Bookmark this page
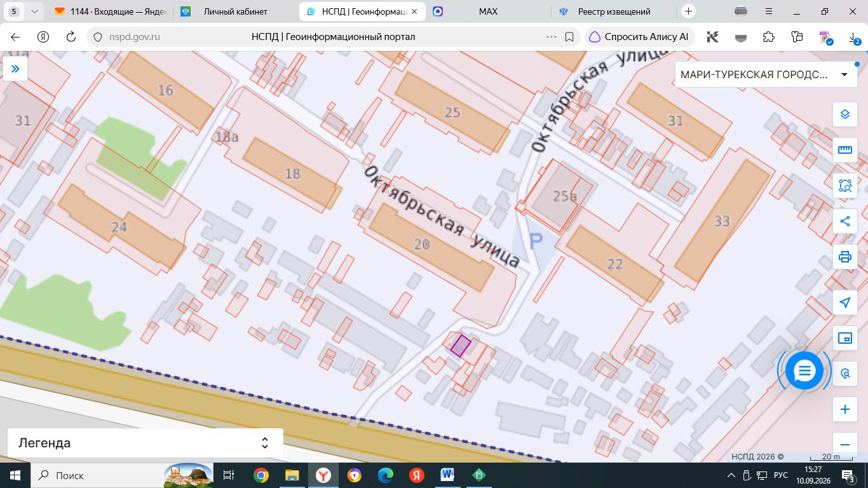868x488 pixels. point(569,37)
